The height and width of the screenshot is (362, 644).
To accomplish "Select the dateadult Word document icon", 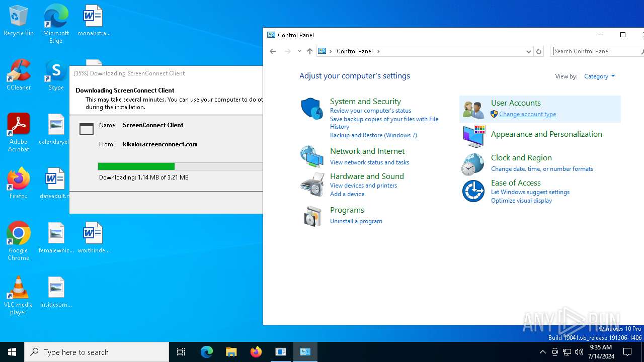I will pyautogui.click(x=54, y=184).
